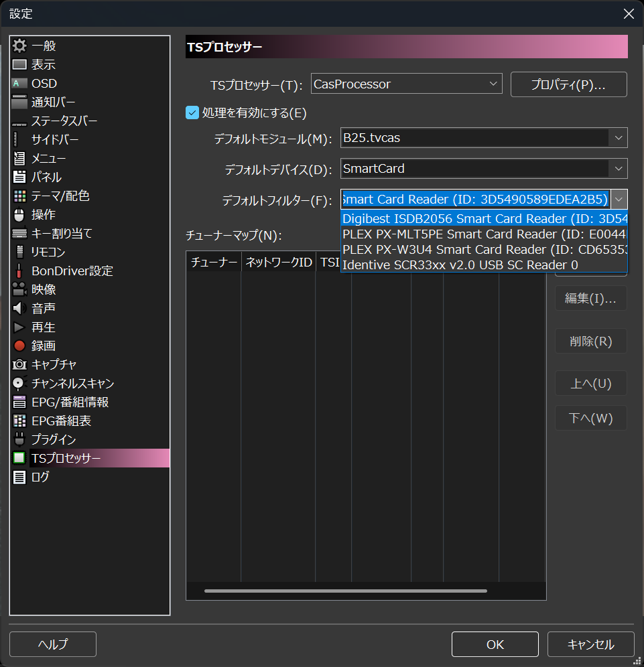
Task: Click the 上へ(U) button
Action: point(591,383)
